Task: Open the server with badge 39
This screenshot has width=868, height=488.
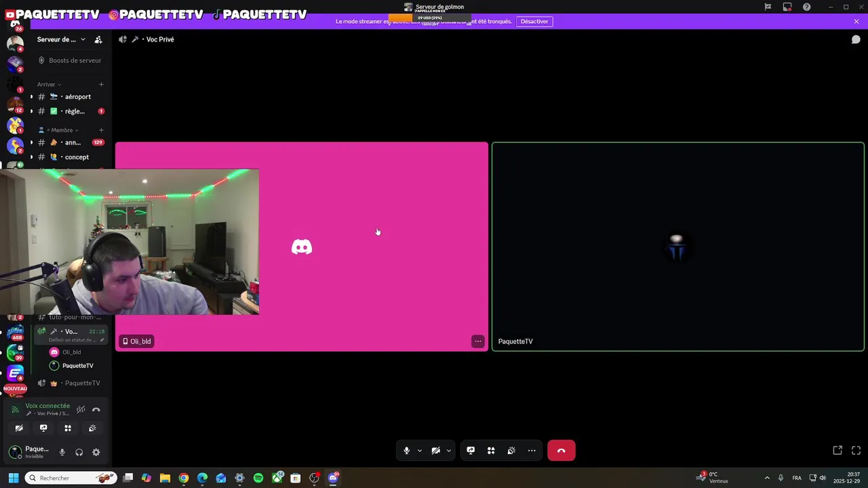Action: [15, 352]
